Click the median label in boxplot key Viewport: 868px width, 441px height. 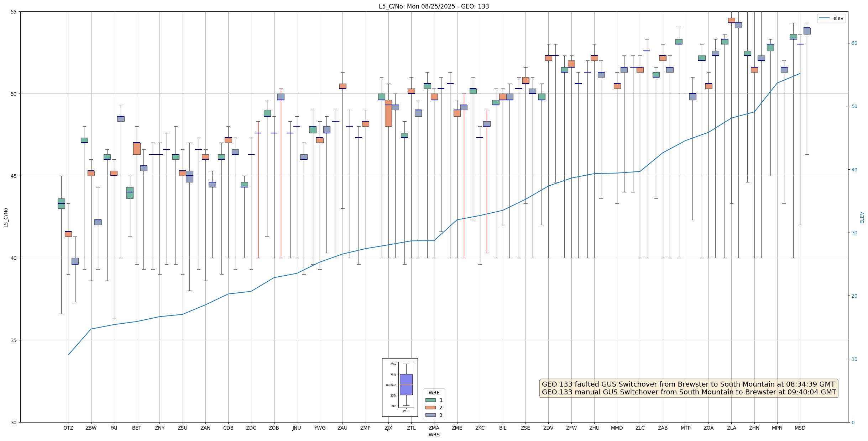391,385
